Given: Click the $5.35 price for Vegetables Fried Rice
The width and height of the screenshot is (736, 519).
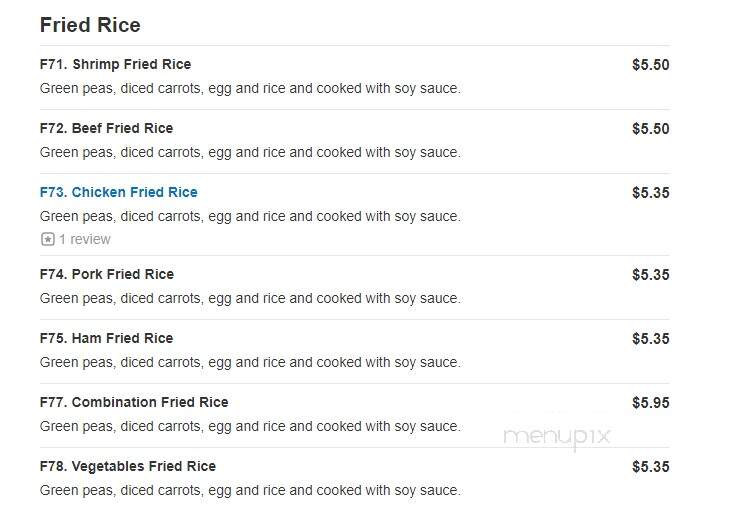Looking at the screenshot, I should (x=651, y=466).
